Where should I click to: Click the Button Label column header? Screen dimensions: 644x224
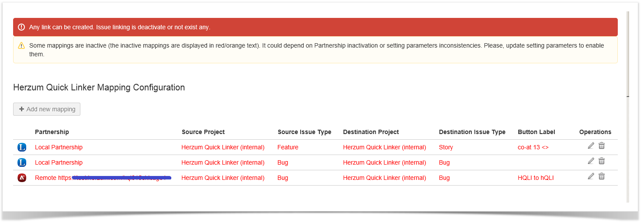[x=536, y=132]
